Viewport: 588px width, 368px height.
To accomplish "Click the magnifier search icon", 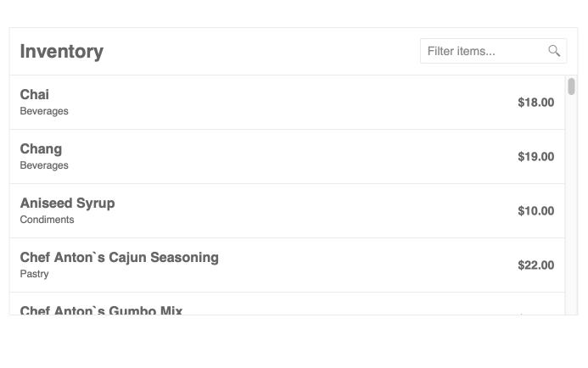I will coord(554,51).
